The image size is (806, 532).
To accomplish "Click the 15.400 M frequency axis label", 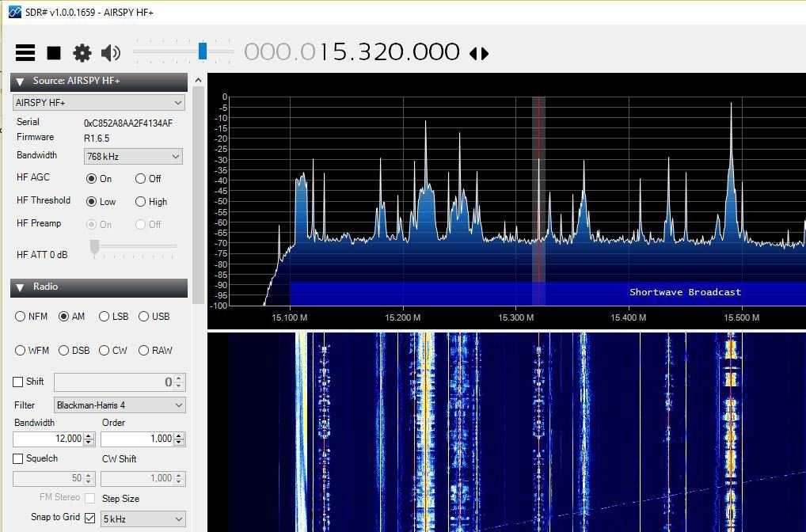I will (x=628, y=317).
